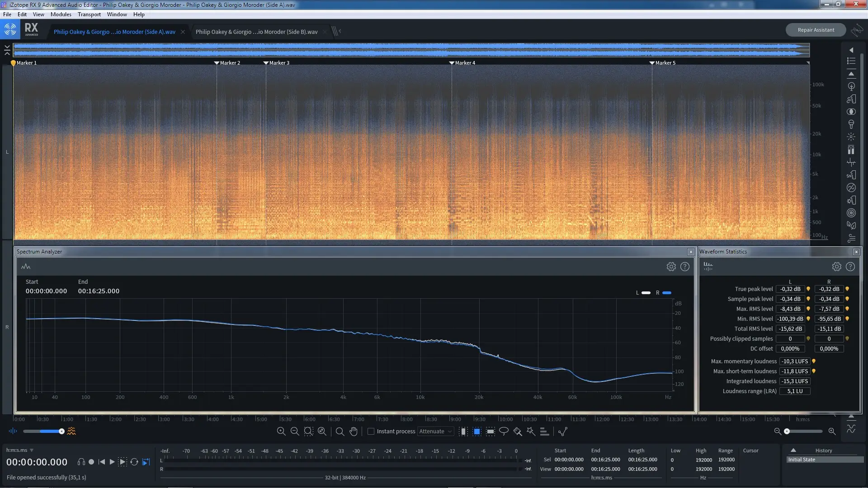Image resolution: width=868 pixels, height=488 pixels.
Task: Open the File menu
Action: (x=7, y=14)
